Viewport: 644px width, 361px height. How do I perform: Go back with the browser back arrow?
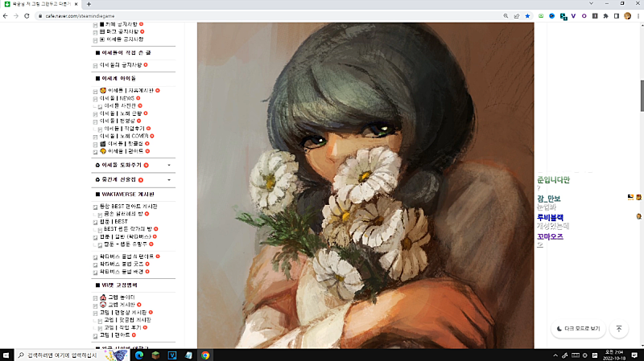coord(6,16)
